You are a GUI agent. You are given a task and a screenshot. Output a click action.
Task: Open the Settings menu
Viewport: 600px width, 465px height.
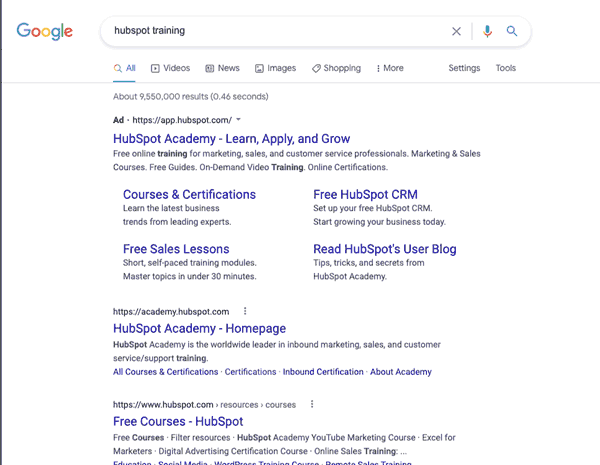point(464,68)
